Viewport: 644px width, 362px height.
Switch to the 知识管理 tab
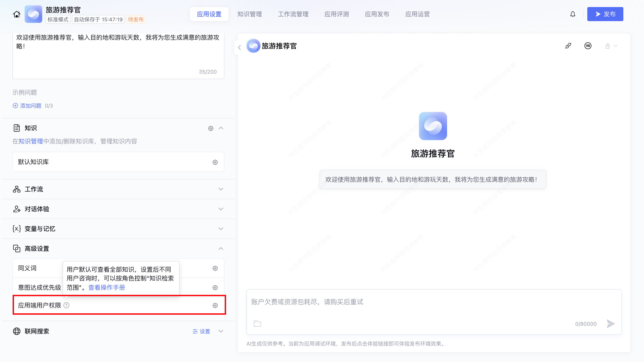click(x=249, y=14)
